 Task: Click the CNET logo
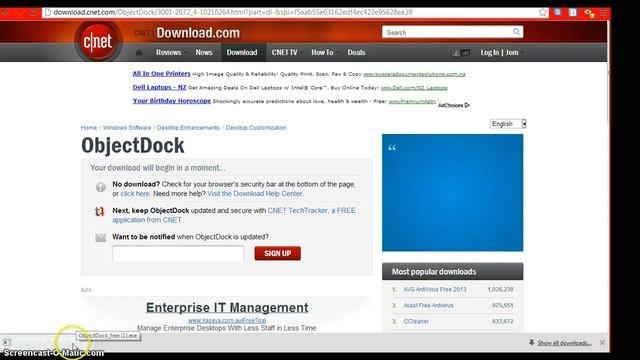click(98, 41)
